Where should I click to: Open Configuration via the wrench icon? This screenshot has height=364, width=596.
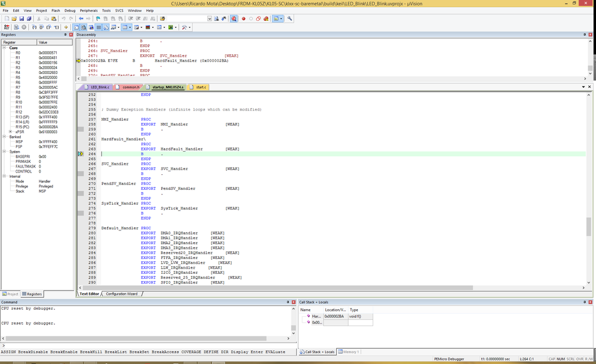[x=290, y=18]
